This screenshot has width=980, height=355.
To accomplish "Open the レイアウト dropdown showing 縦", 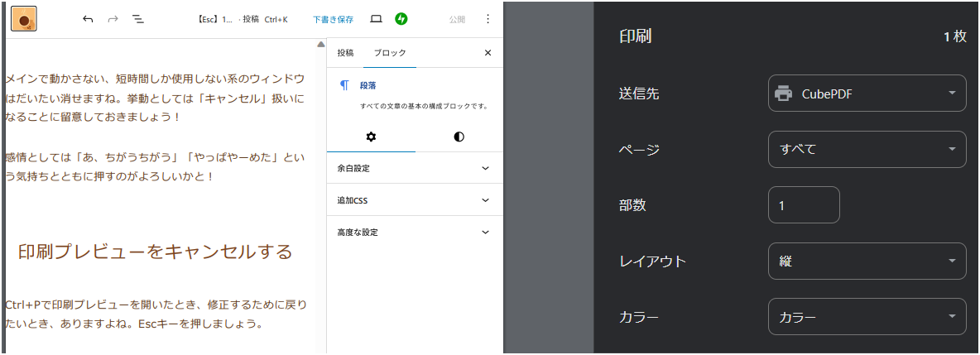I will coord(867,261).
